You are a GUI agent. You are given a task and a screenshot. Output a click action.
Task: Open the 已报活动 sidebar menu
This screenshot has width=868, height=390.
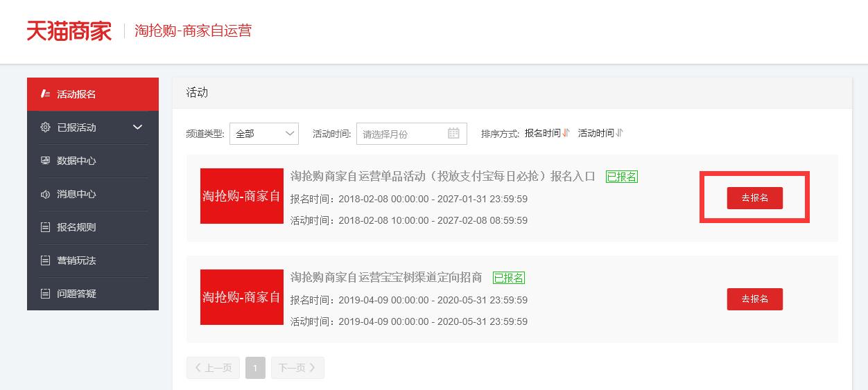point(93,127)
